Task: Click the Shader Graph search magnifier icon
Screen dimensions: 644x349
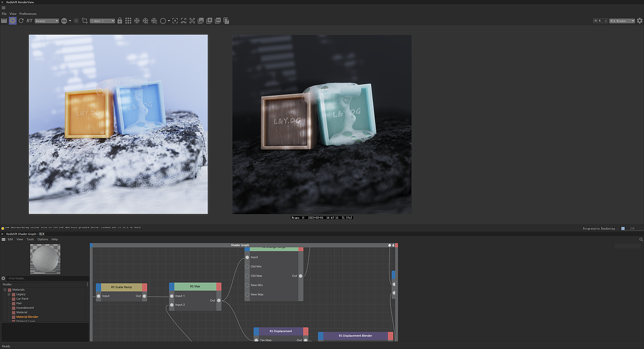Action: tap(641, 239)
